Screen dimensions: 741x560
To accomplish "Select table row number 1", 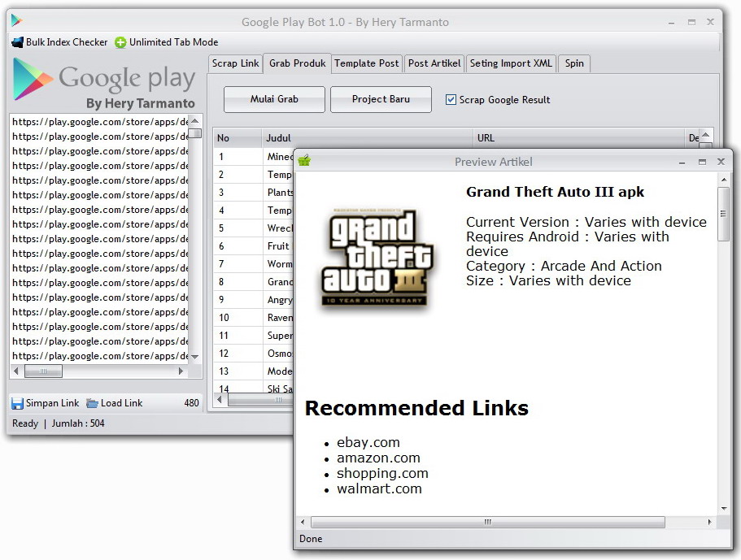I will [253, 156].
